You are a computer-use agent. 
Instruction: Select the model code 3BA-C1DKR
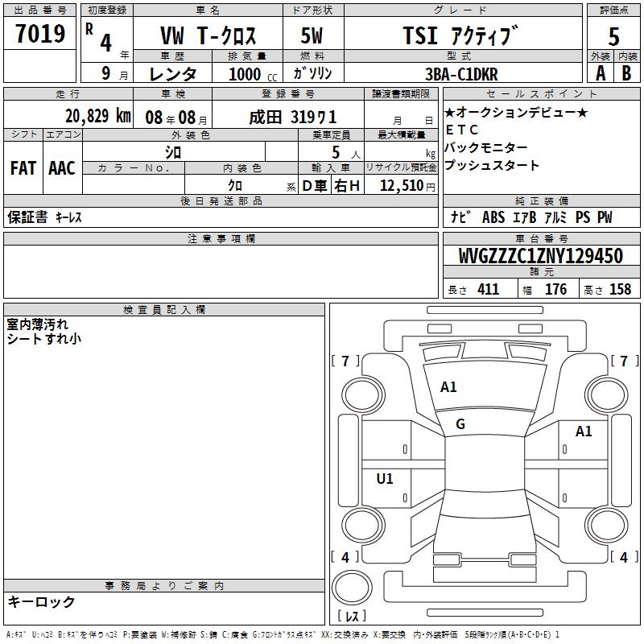(x=461, y=74)
